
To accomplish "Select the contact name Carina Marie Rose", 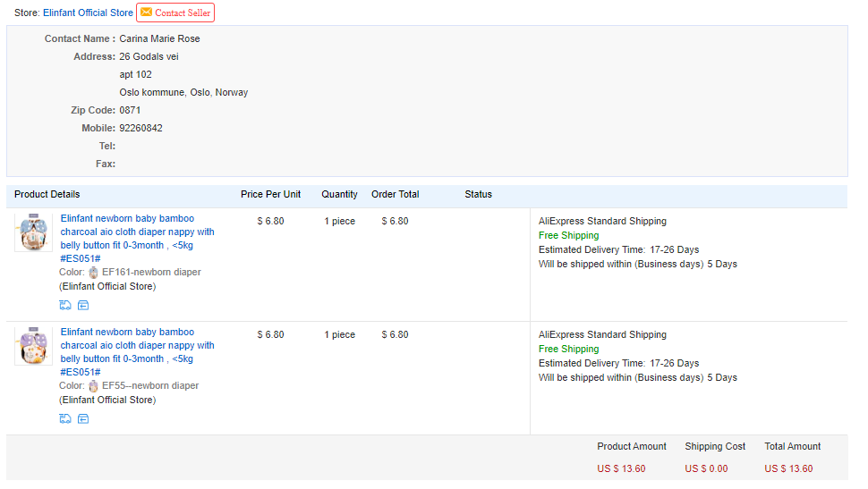I will [x=159, y=38].
